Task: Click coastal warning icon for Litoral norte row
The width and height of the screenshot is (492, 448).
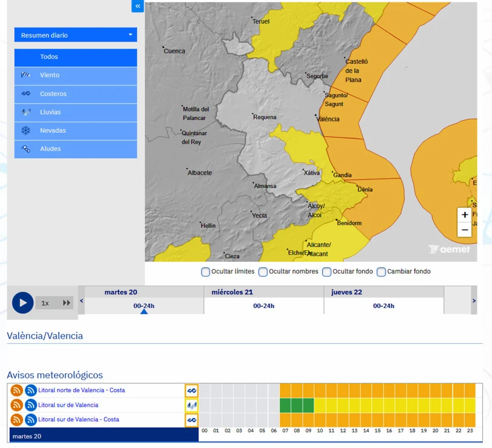Action: [x=192, y=391]
